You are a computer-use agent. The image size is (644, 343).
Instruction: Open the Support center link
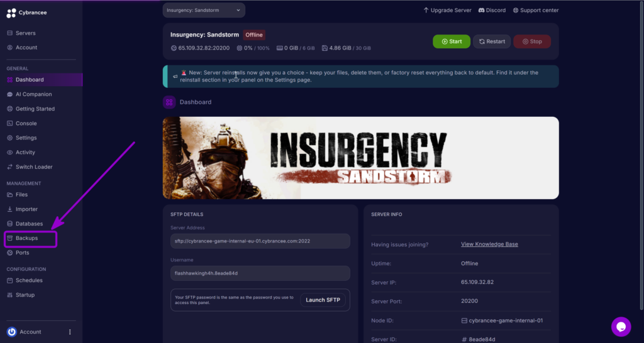tap(536, 10)
